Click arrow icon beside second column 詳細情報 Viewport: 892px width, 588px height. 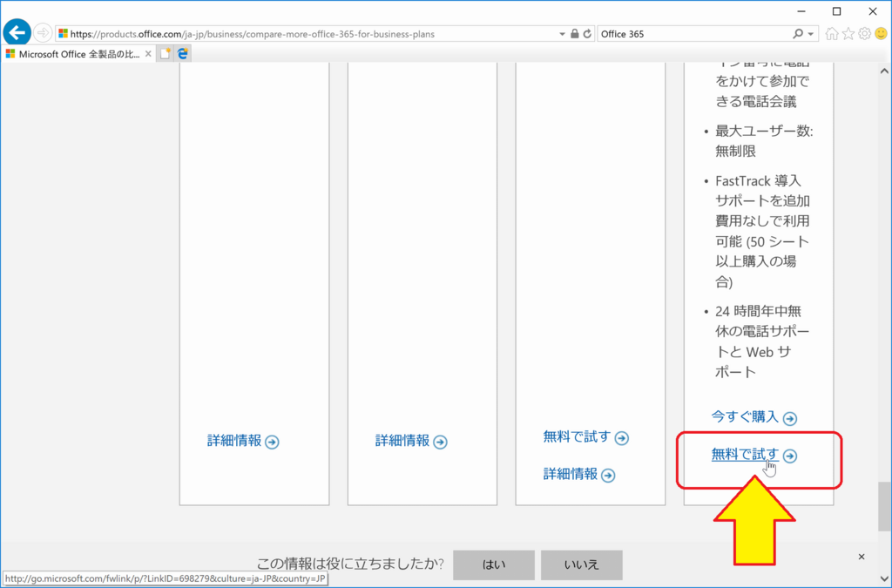point(440,442)
